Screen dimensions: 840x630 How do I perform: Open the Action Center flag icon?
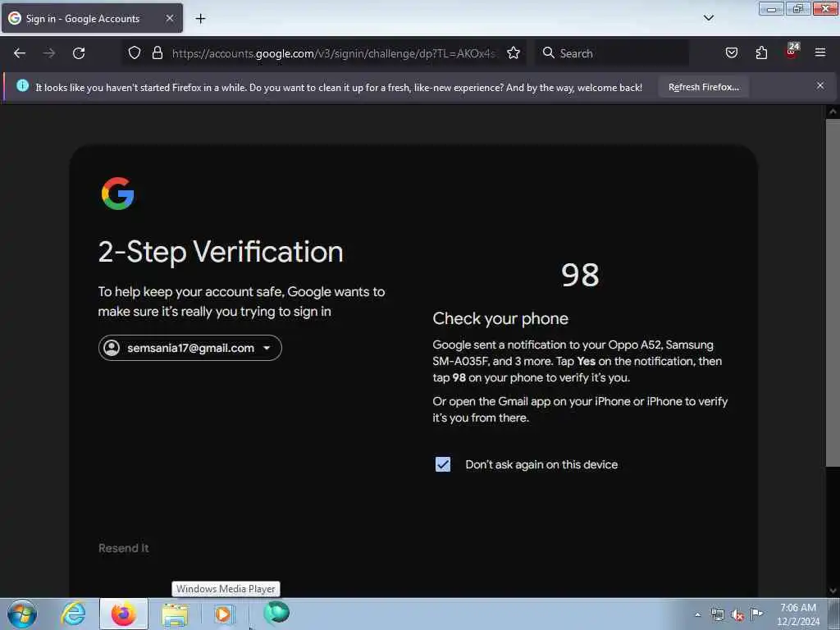point(756,614)
